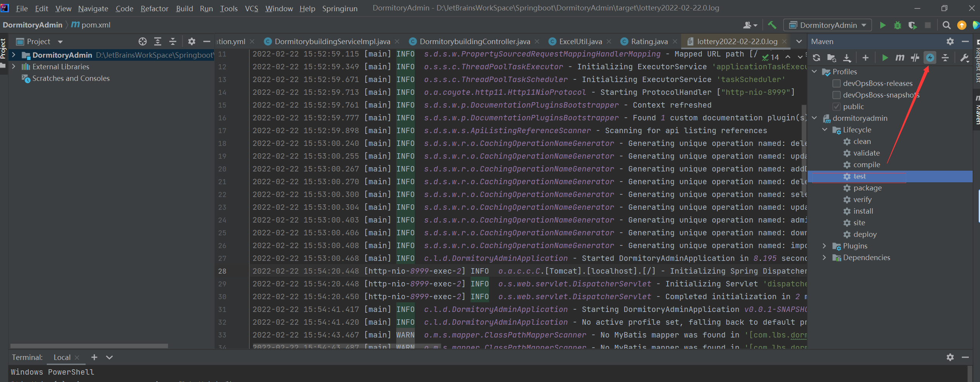Select the package lifecycle goal
Screen dimensions: 980x382
867,188
